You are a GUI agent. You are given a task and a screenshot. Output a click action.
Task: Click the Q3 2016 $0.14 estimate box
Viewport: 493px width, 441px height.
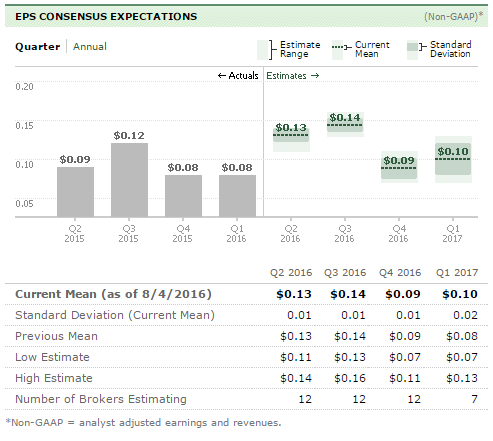[x=345, y=124]
